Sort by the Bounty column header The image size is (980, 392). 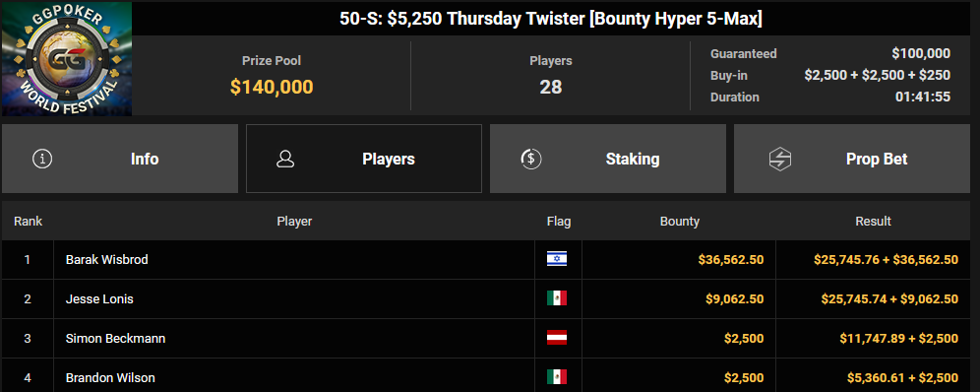tap(679, 222)
